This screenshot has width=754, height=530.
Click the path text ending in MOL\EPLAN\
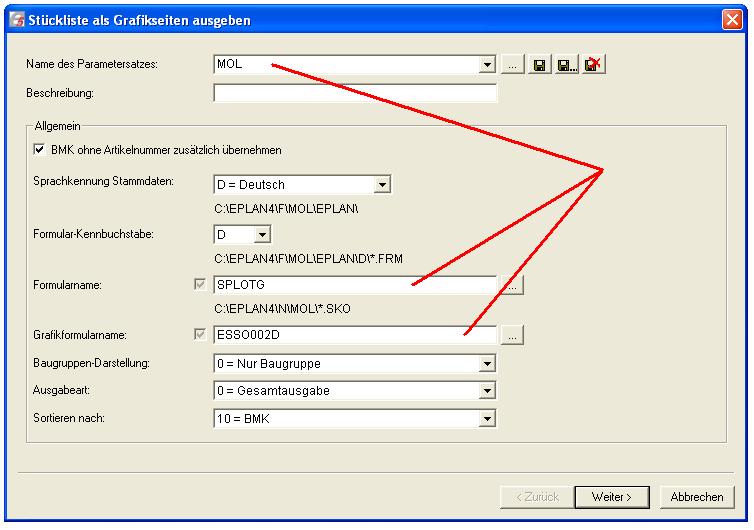pos(286,209)
